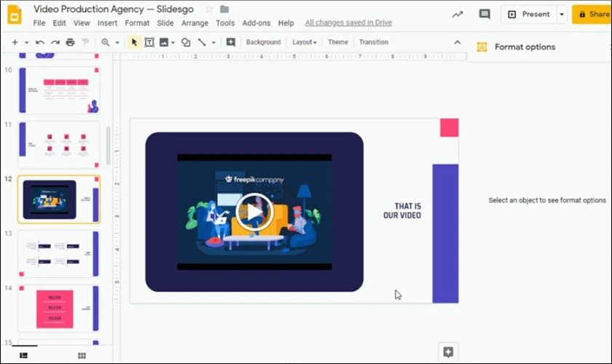Open the Insert menu
Image resolution: width=612 pixels, height=364 pixels.
107,23
